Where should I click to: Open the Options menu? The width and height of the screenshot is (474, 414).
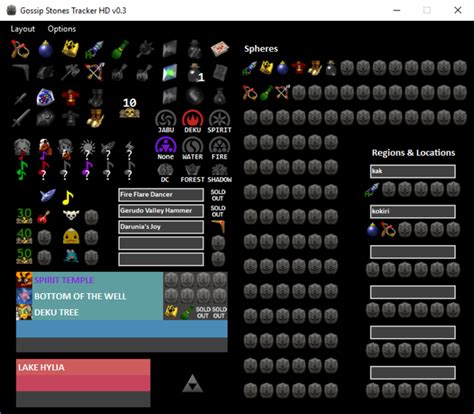(x=62, y=29)
